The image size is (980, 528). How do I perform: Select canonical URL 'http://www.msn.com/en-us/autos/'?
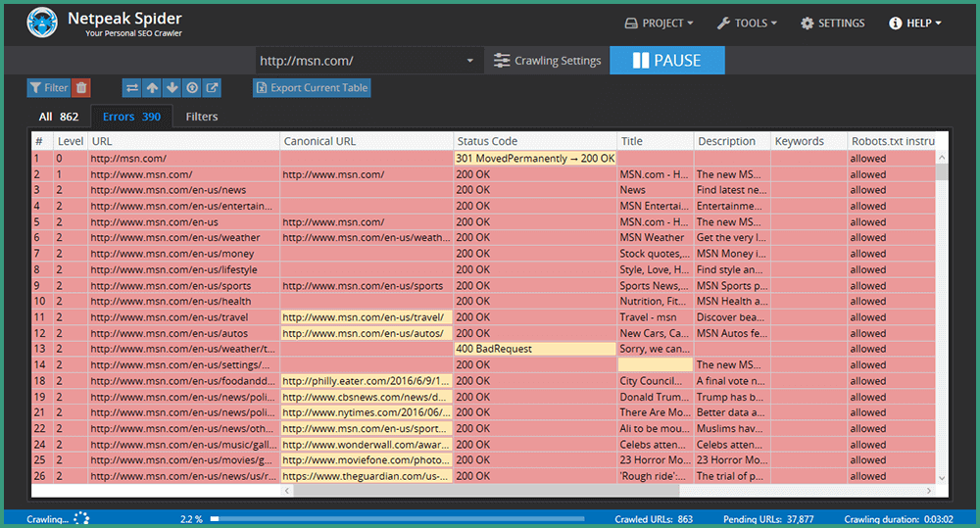tap(367, 334)
